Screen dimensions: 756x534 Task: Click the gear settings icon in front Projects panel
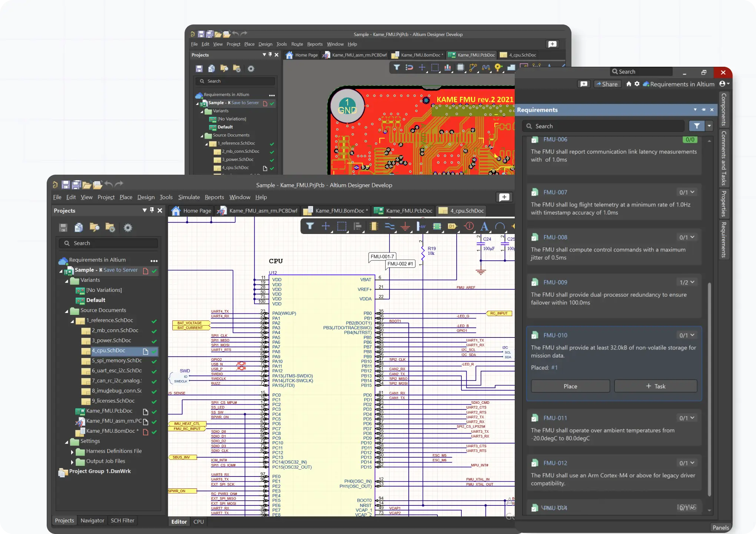(x=128, y=227)
